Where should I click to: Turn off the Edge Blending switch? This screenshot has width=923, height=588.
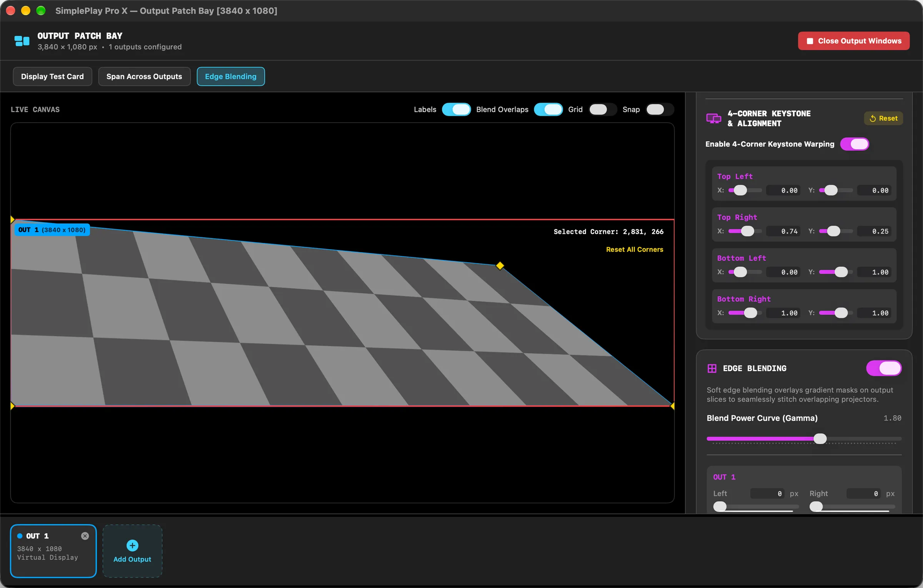884,368
